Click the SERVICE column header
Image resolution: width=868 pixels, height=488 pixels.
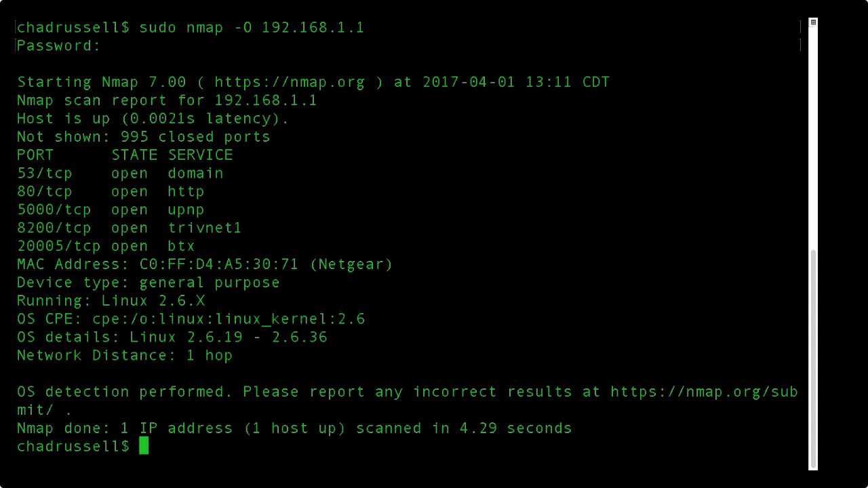(201, 155)
